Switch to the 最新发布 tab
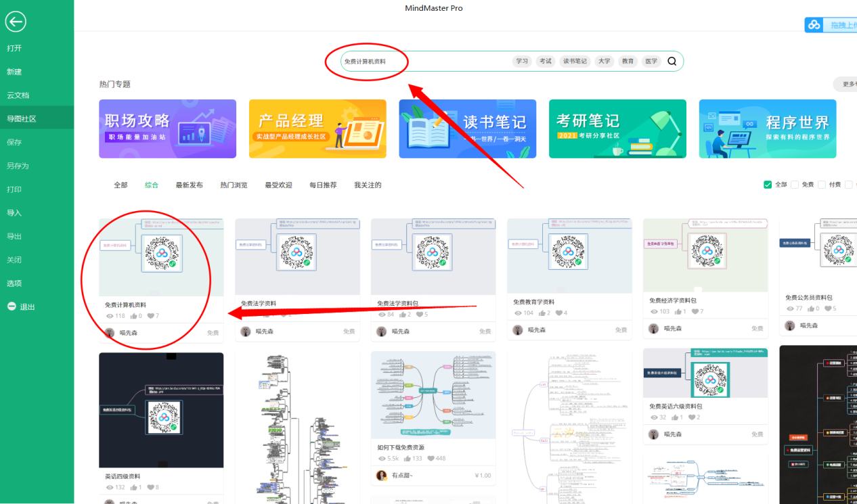Screen dimensions: 857x504 pos(189,185)
